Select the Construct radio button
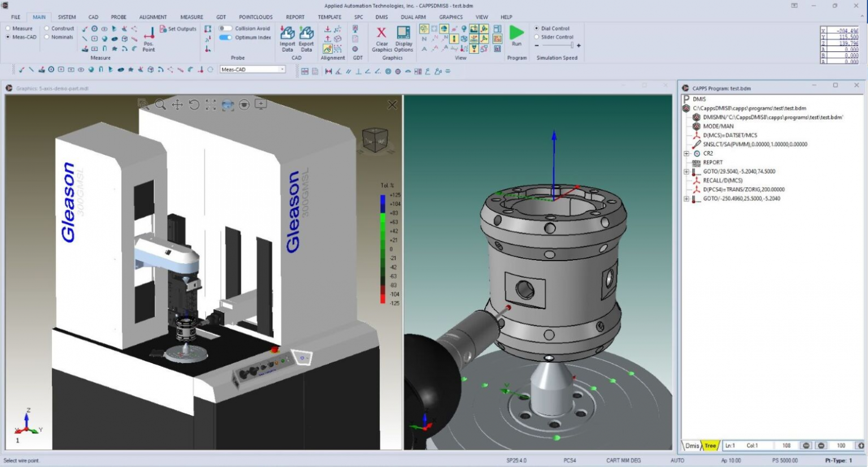868x467 pixels. (x=47, y=28)
